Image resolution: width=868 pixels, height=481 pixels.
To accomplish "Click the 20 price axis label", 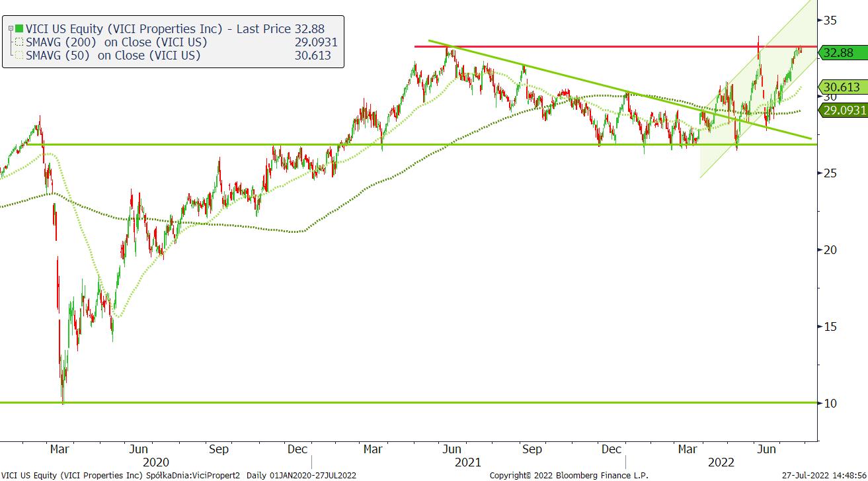I will [830, 249].
